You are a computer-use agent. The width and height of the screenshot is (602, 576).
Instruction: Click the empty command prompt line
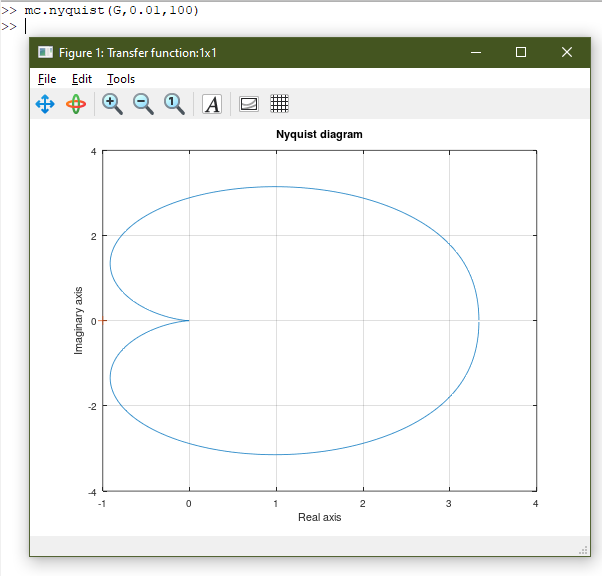[x=100, y=26]
